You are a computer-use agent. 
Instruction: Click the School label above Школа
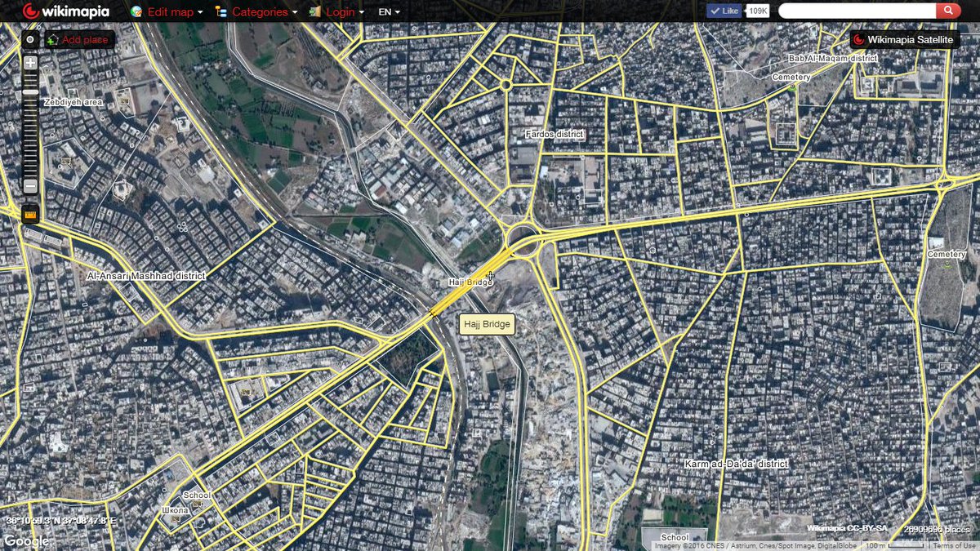click(197, 495)
